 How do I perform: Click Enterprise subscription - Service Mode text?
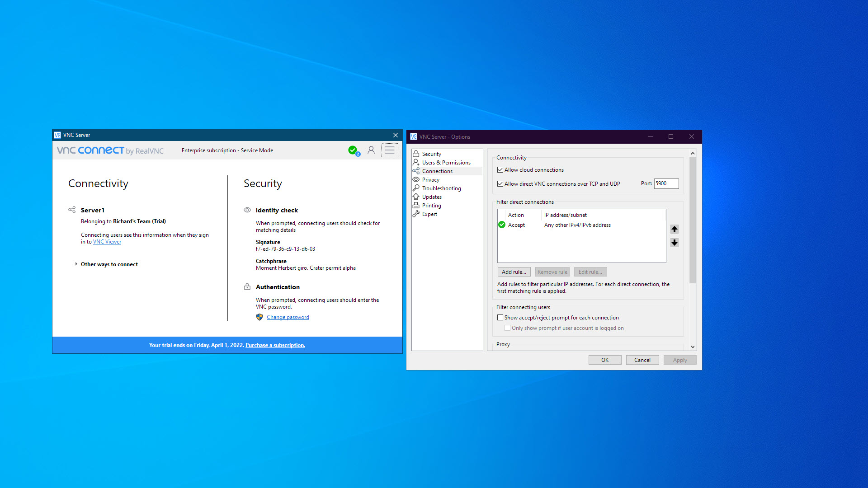point(227,150)
